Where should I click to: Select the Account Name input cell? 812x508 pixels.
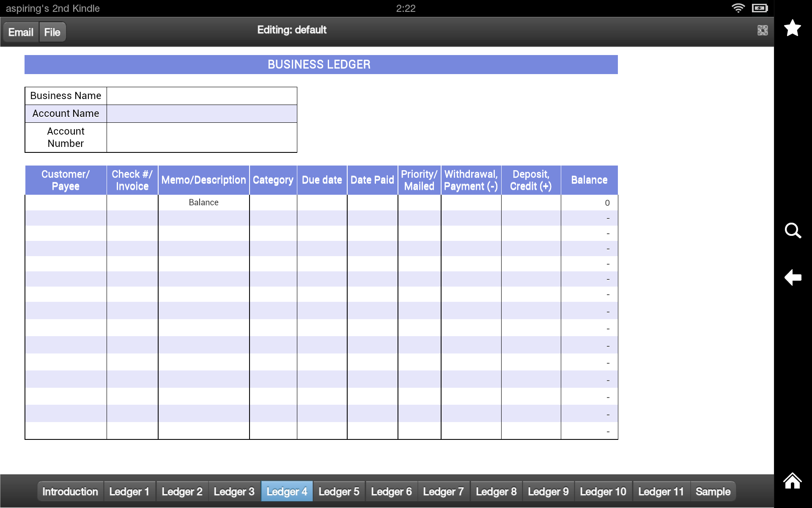(202, 113)
